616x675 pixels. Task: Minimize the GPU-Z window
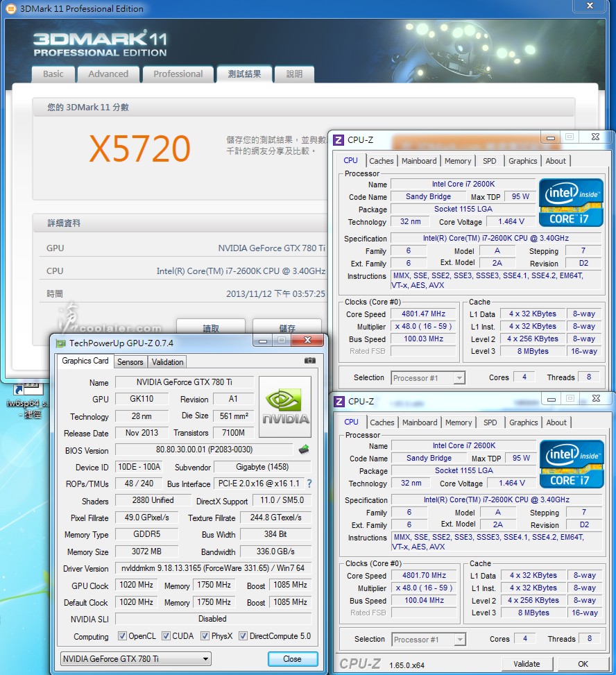point(263,340)
